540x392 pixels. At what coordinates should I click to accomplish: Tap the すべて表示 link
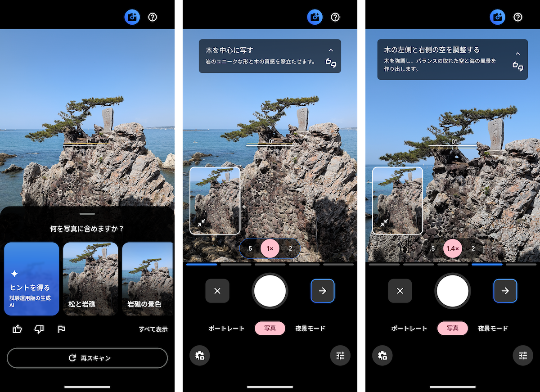point(153,329)
